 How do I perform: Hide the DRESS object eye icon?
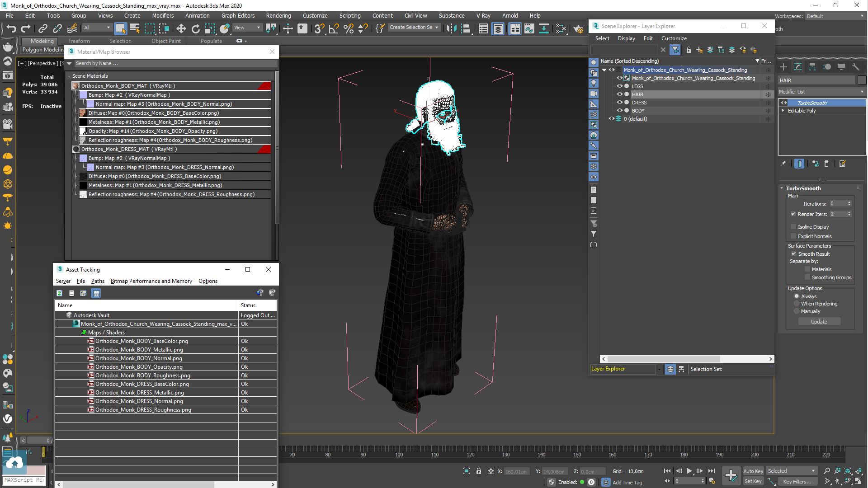[x=620, y=103]
